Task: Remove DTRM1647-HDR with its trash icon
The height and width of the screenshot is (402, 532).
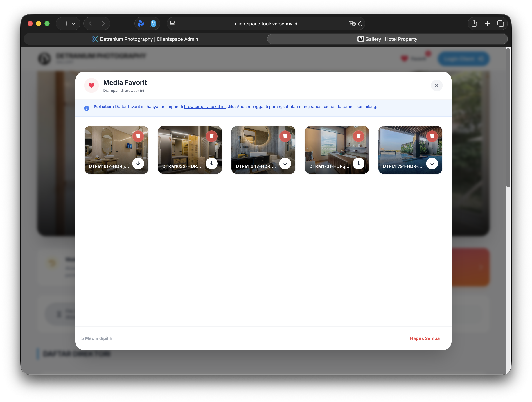Action: pos(285,136)
